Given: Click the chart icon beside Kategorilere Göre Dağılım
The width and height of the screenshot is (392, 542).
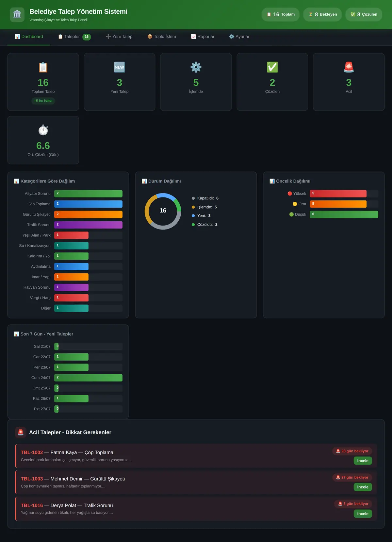Looking at the screenshot, I should click(16, 181).
